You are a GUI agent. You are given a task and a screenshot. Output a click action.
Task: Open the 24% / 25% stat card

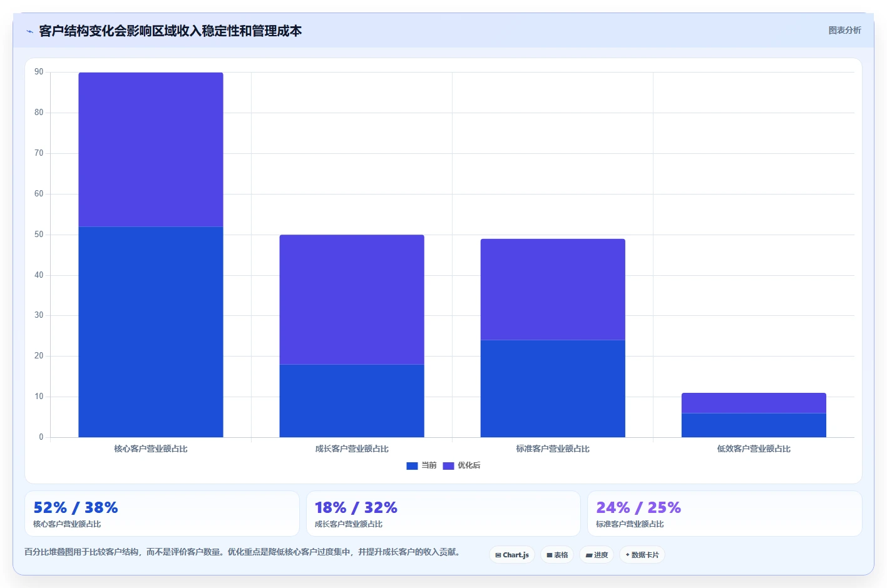coord(725,514)
